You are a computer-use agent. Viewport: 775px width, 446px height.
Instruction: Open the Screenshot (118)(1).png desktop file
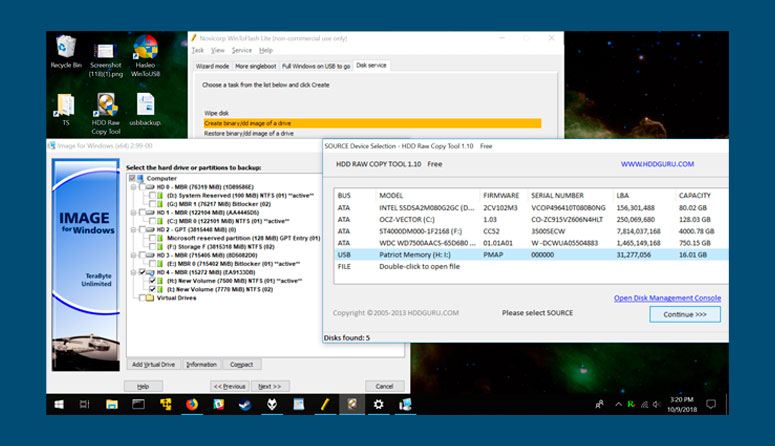[x=106, y=59]
